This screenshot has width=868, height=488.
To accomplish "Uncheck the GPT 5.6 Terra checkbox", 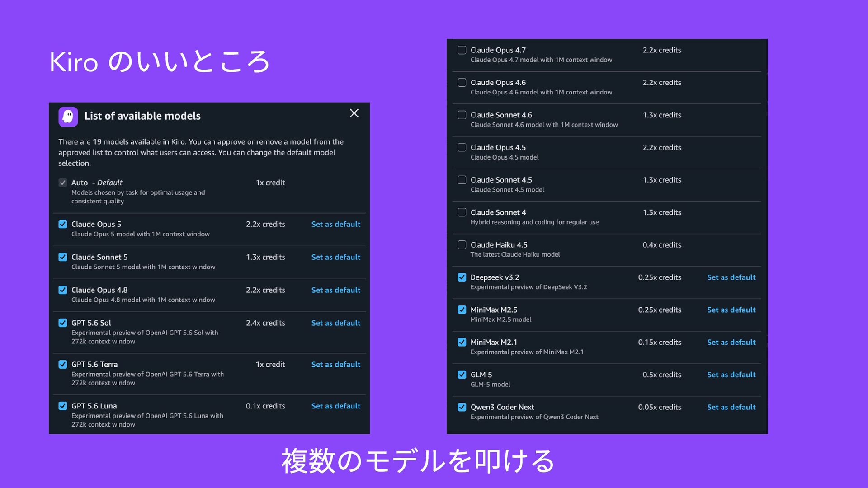I will (63, 365).
